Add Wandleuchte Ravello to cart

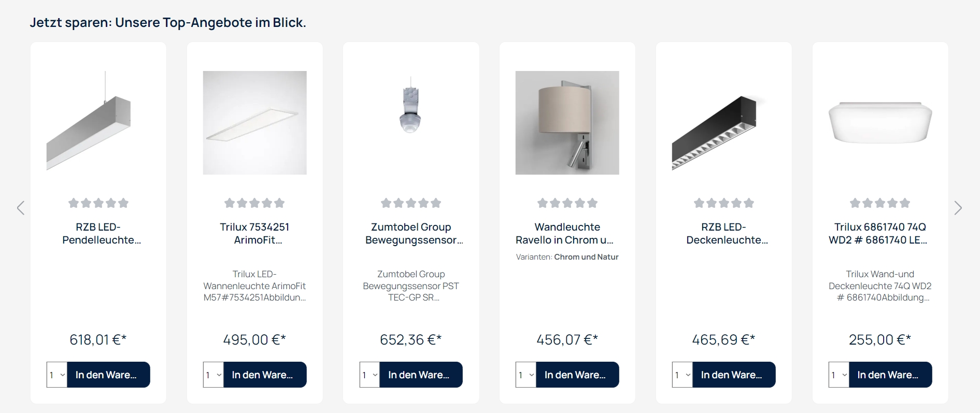[577, 375]
